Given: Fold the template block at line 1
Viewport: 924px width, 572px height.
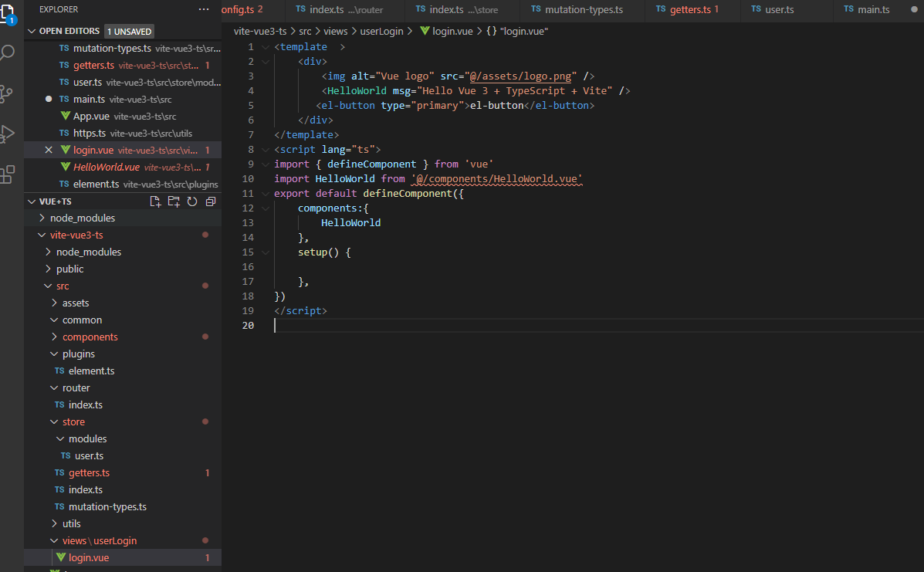Looking at the screenshot, I should coord(265,47).
